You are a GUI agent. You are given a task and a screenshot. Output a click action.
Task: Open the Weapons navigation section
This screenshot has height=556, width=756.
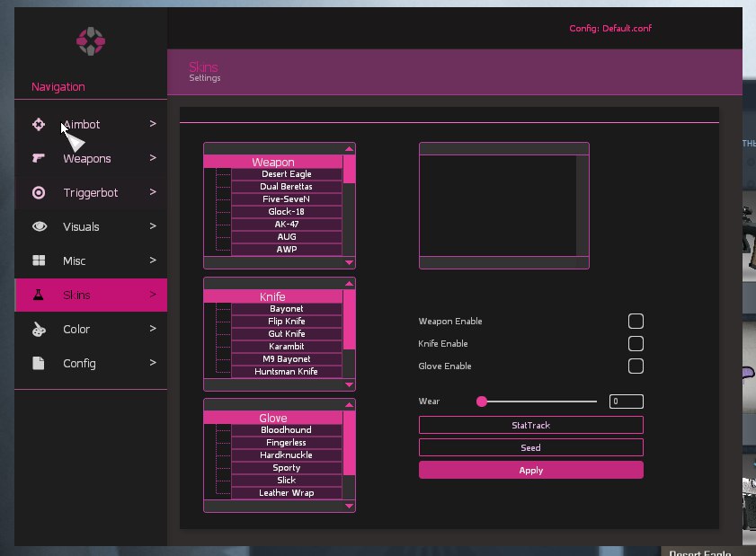click(91, 158)
